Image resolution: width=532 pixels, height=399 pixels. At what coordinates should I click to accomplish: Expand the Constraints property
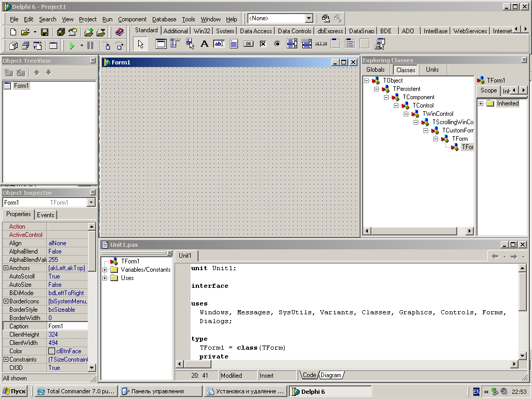tap(6, 360)
